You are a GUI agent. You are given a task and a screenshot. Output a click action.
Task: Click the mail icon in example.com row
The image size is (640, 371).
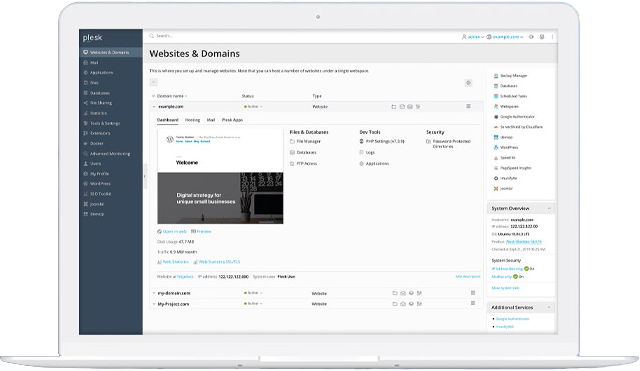pos(402,107)
